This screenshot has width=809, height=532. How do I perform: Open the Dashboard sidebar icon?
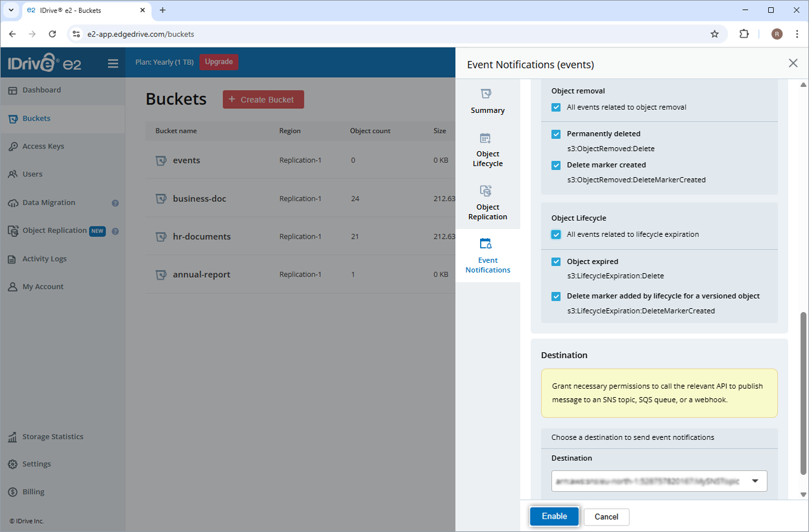click(x=12, y=90)
